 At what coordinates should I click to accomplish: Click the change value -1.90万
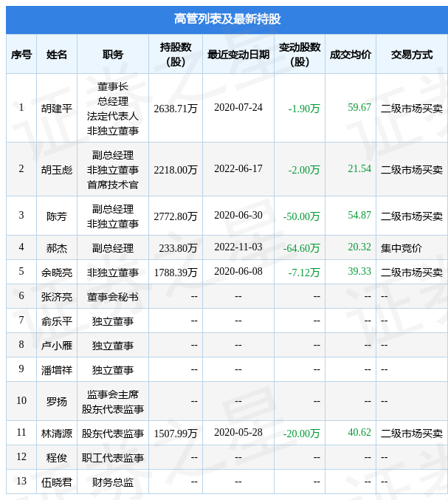click(x=304, y=109)
